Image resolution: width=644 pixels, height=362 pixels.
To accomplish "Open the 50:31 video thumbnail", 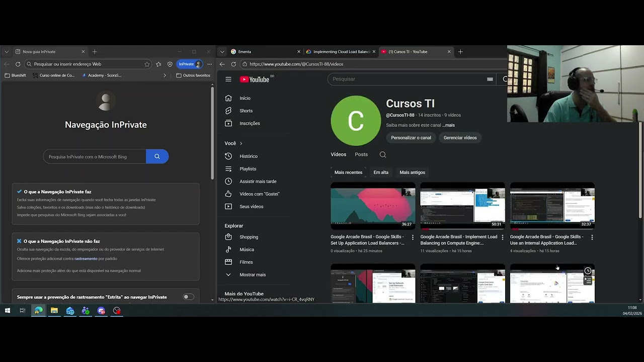I will [x=462, y=206].
